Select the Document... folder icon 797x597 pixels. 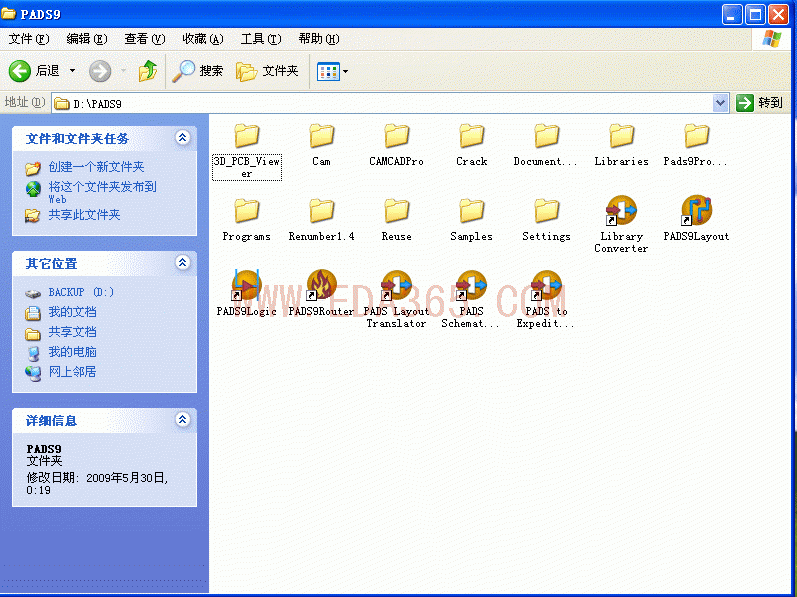click(546, 136)
